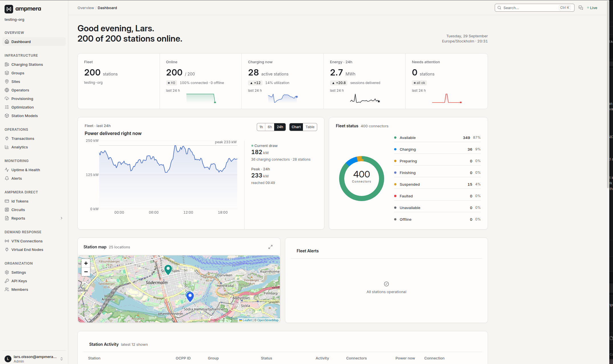Zoom out on the station map

[x=86, y=272]
